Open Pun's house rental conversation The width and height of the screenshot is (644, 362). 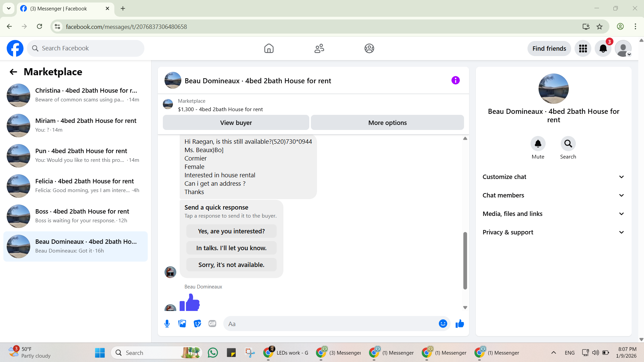click(x=76, y=156)
